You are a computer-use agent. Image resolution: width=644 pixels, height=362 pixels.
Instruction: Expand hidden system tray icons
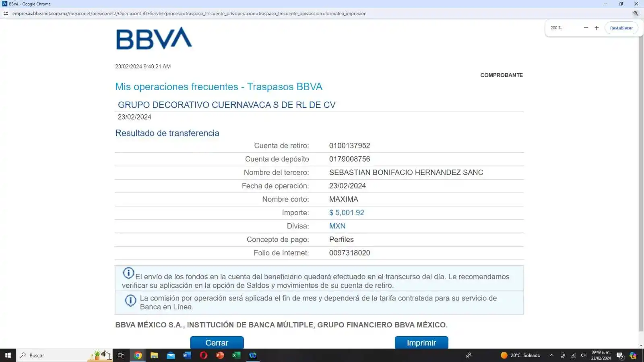(551, 355)
